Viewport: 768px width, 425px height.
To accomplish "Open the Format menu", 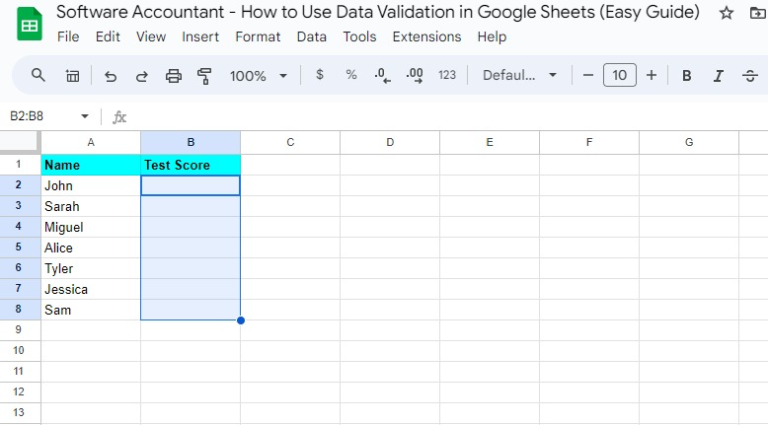I will pyautogui.click(x=258, y=37).
